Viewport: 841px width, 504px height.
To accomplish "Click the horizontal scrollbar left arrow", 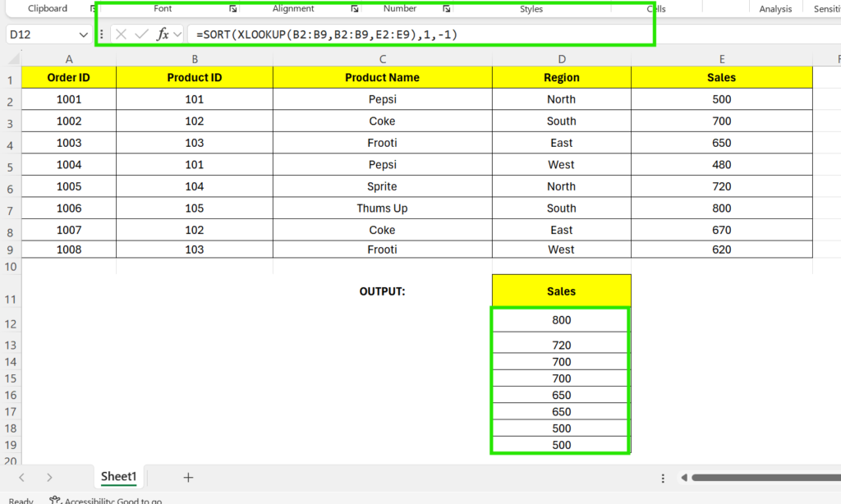I will point(684,477).
